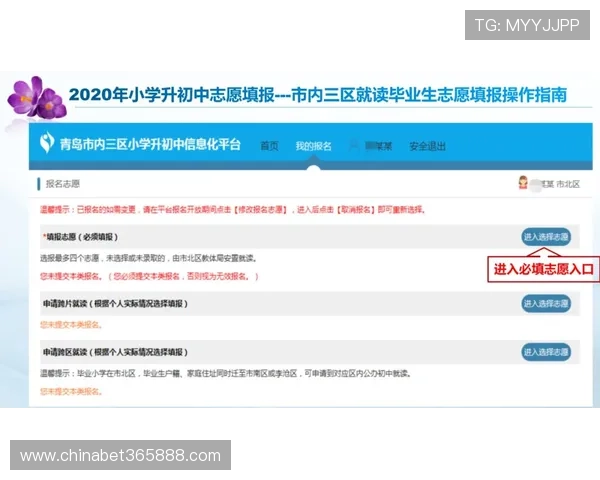Click 进入选择志愿 for 申请跨区就读
Screen dimensions: 600x480
pos(546,352)
